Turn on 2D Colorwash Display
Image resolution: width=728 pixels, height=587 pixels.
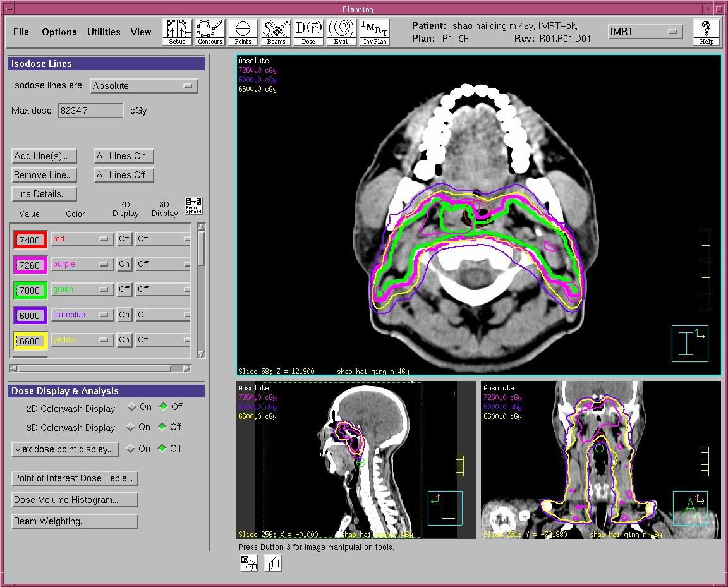(132, 408)
